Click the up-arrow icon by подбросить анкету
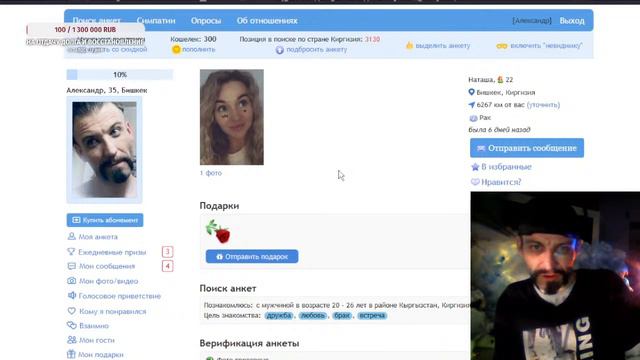 click(280, 50)
